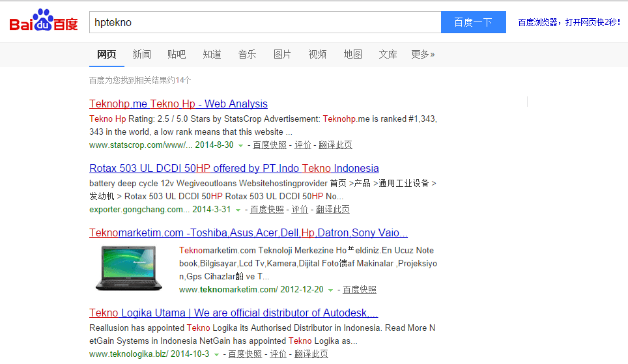Click the laptop thumbnail image
628x364 pixels.
click(129, 268)
